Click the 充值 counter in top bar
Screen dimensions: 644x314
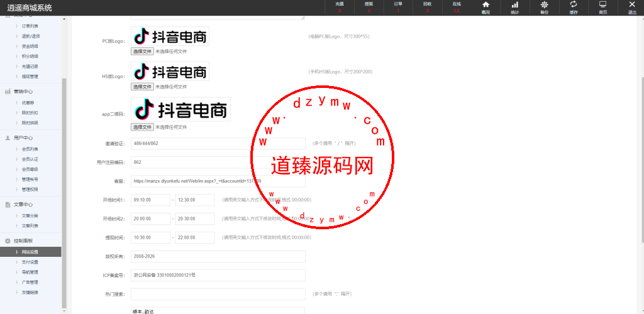click(339, 7)
